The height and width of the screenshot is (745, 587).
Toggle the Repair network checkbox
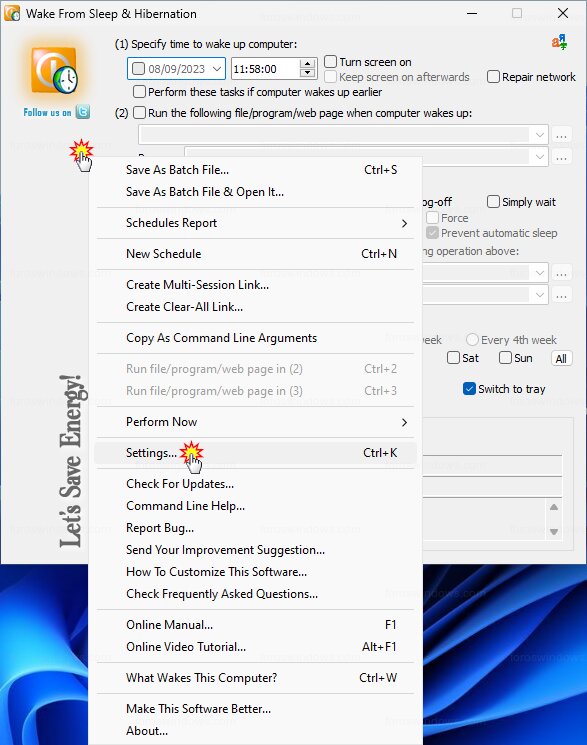[493, 76]
